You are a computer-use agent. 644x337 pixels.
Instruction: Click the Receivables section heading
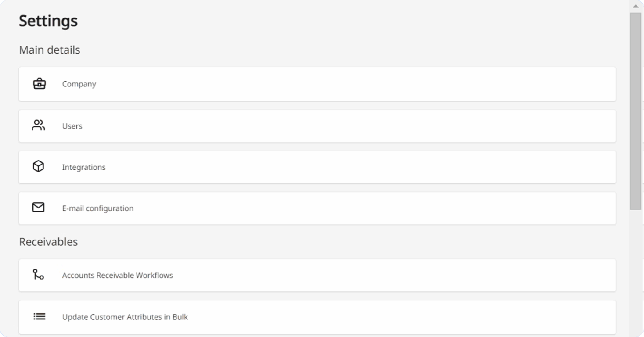pyautogui.click(x=48, y=242)
